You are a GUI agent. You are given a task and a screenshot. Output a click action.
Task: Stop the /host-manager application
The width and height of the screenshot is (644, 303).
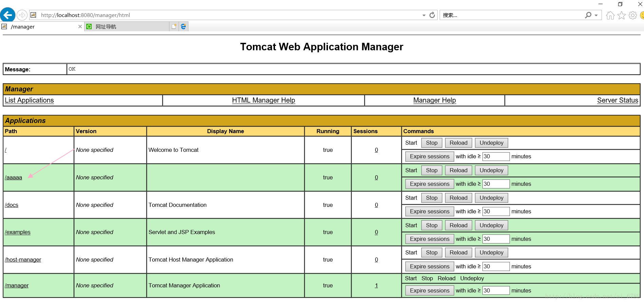(x=432, y=253)
